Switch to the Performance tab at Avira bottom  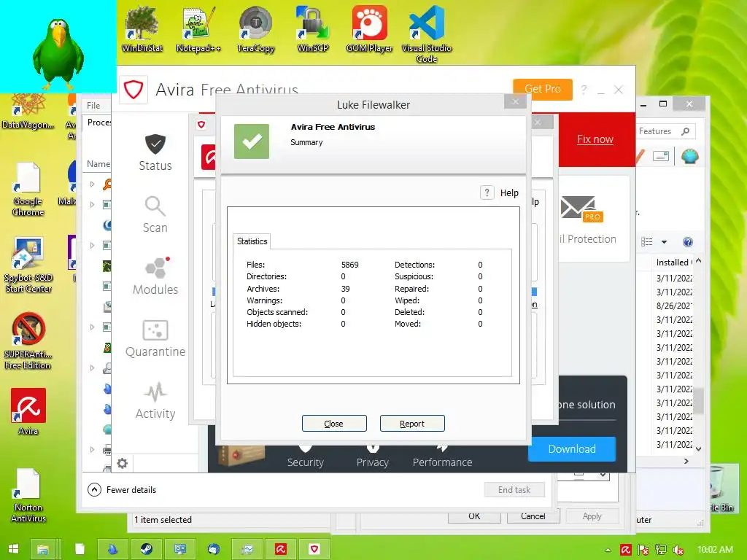(x=442, y=458)
